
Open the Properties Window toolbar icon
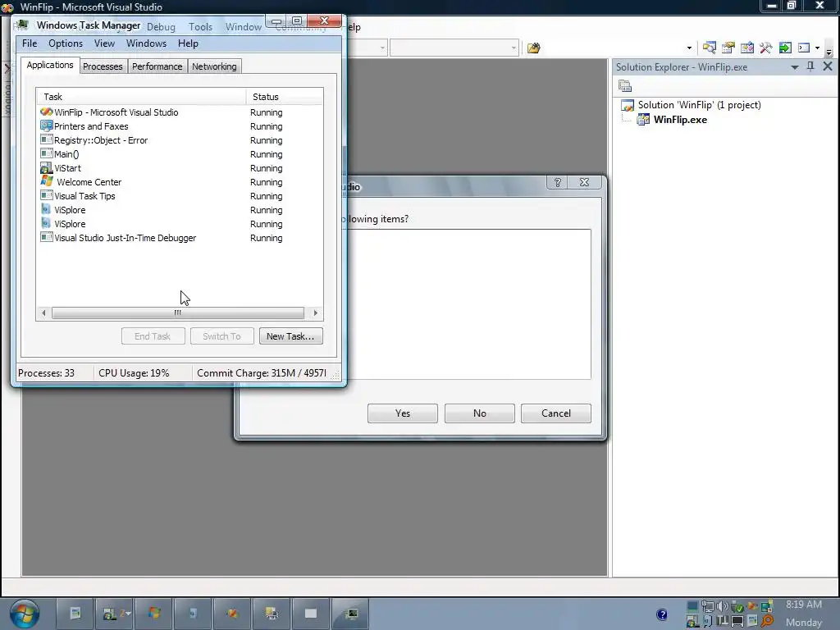728,48
